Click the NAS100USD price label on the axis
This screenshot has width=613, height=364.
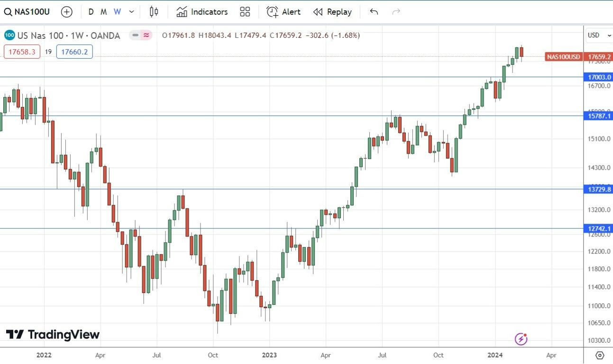(564, 56)
